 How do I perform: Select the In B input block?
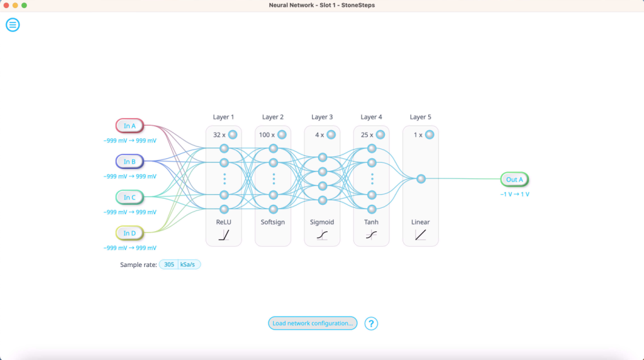[130, 161]
